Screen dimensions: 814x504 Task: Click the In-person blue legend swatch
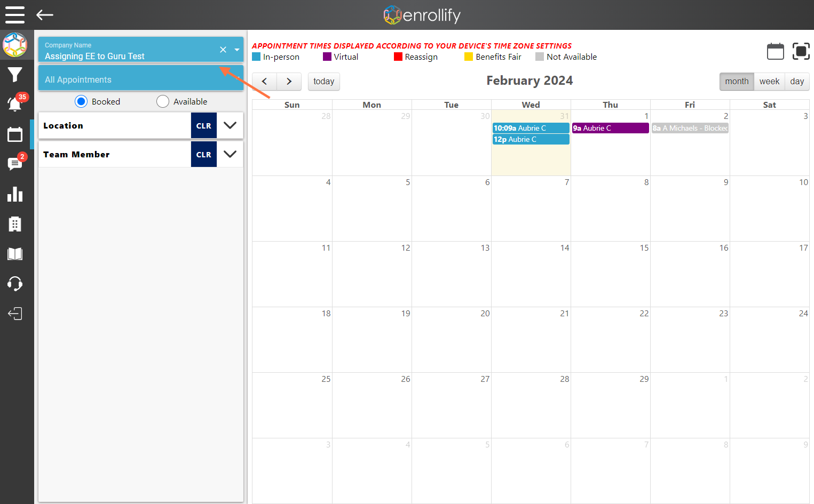[x=256, y=57]
